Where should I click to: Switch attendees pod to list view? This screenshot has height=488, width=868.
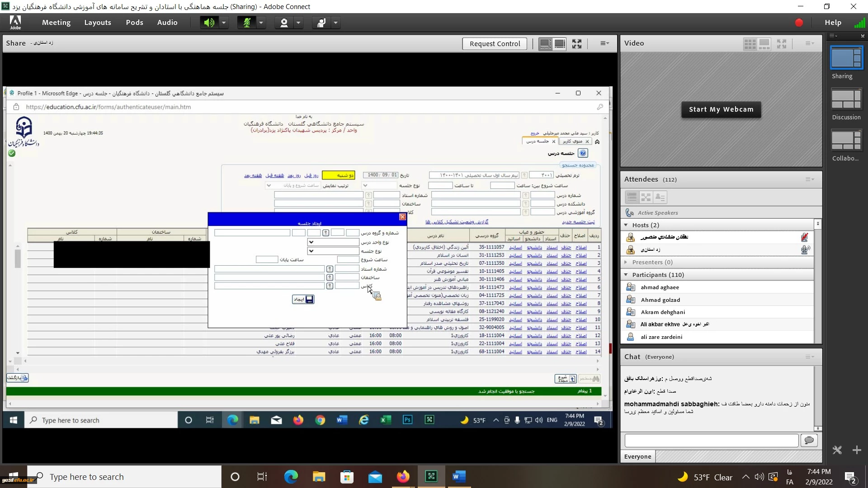tap(632, 197)
